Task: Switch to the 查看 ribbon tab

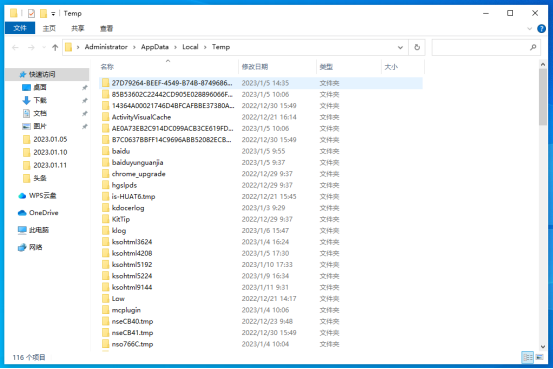Action: click(x=106, y=28)
